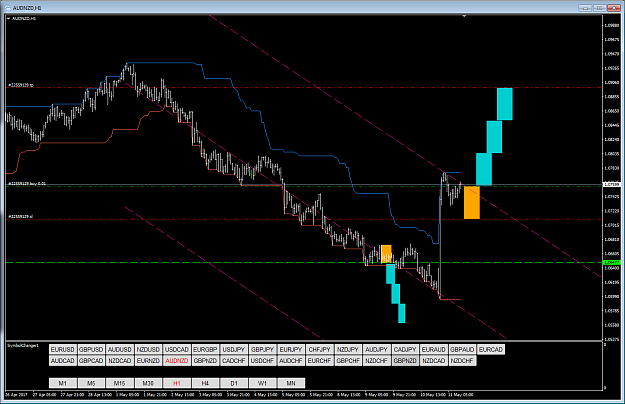
Task: Change symbol to EURGBP
Action: (205, 349)
